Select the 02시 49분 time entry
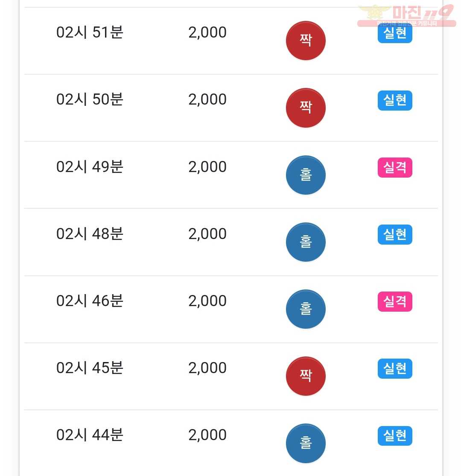461x476 pixels. coord(90,166)
